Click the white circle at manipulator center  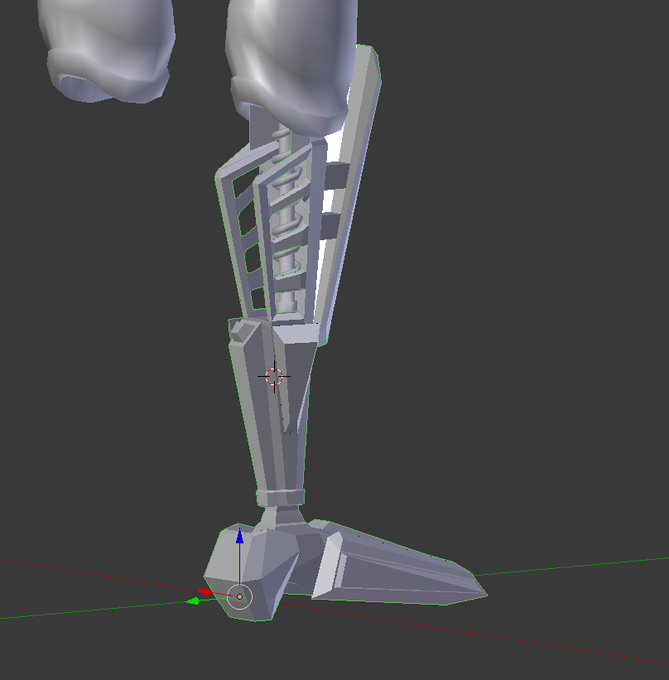tap(239, 597)
